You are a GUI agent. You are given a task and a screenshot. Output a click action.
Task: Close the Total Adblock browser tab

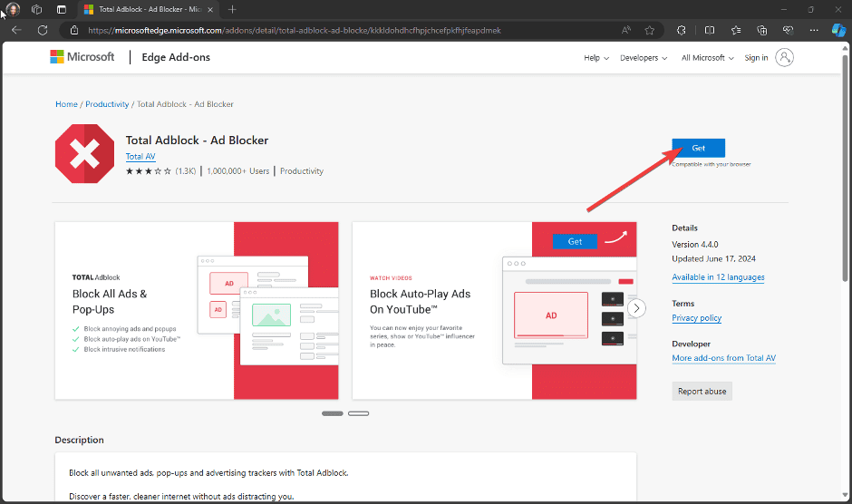(x=210, y=10)
